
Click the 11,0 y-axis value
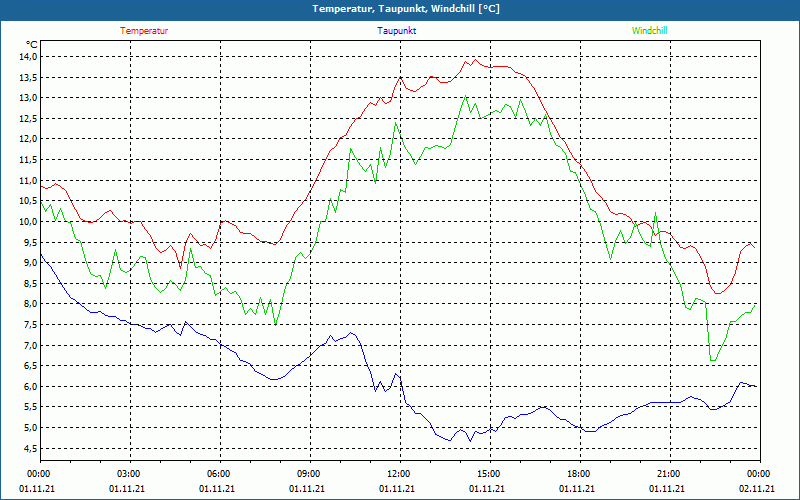click(28, 181)
